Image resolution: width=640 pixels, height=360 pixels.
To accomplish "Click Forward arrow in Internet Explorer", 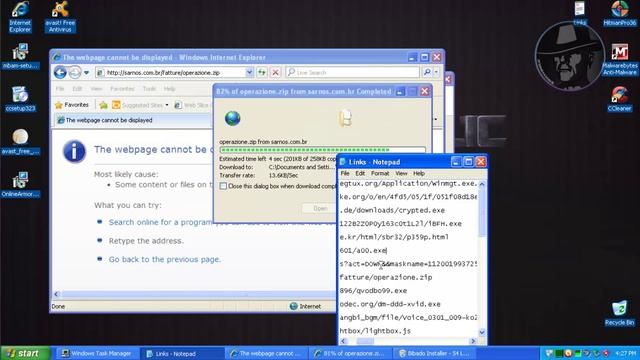I will pos(75,73).
